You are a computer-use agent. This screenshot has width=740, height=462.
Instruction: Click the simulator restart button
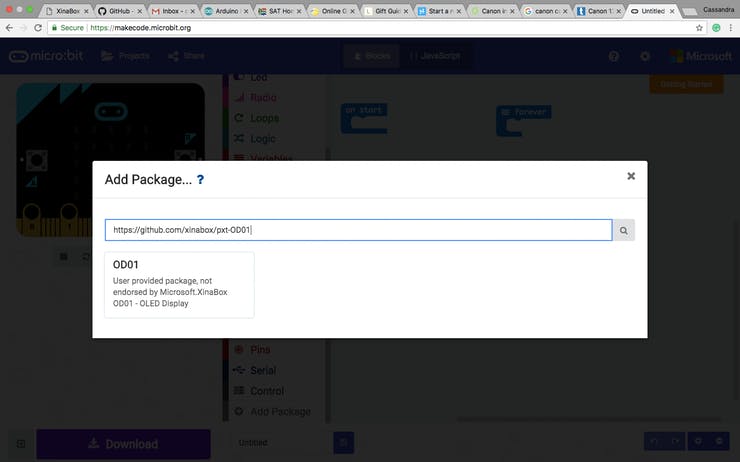pyautogui.click(x=85, y=257)
